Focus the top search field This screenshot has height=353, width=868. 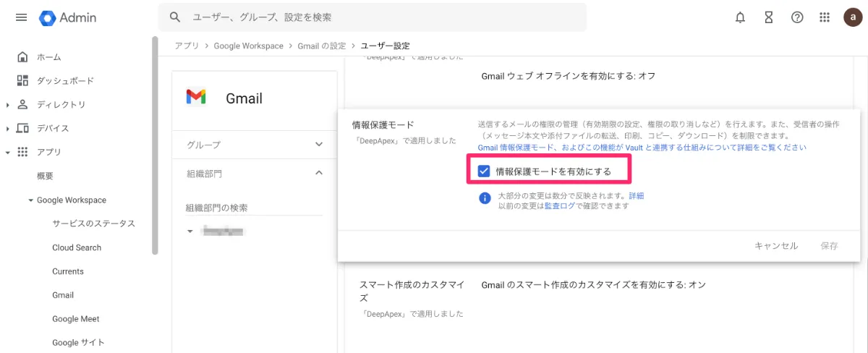(373, 17)
